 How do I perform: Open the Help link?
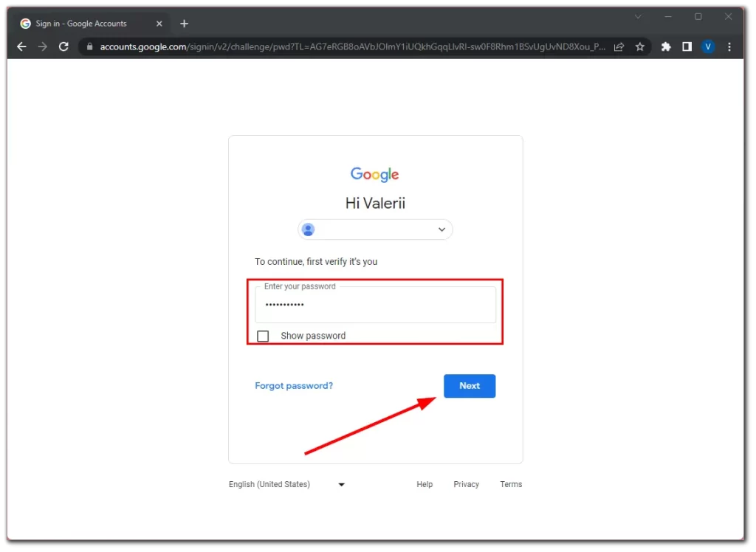point(425,485)
